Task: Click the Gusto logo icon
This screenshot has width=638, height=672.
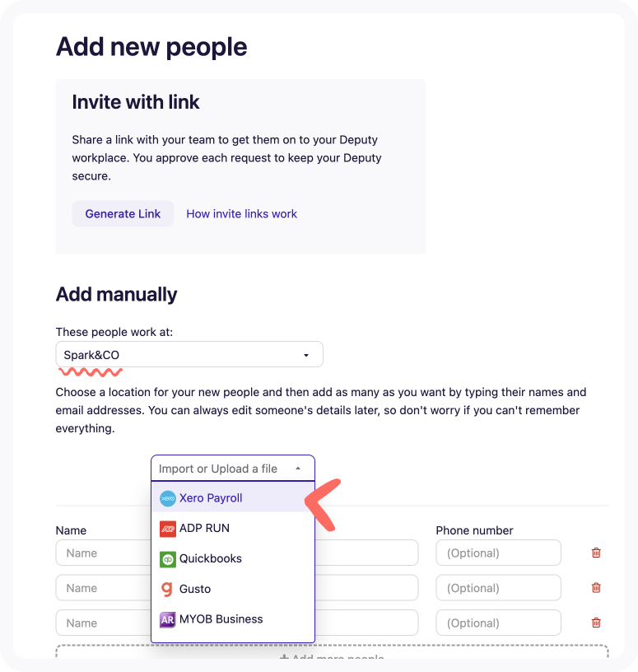Action: [x=167, y=589]
